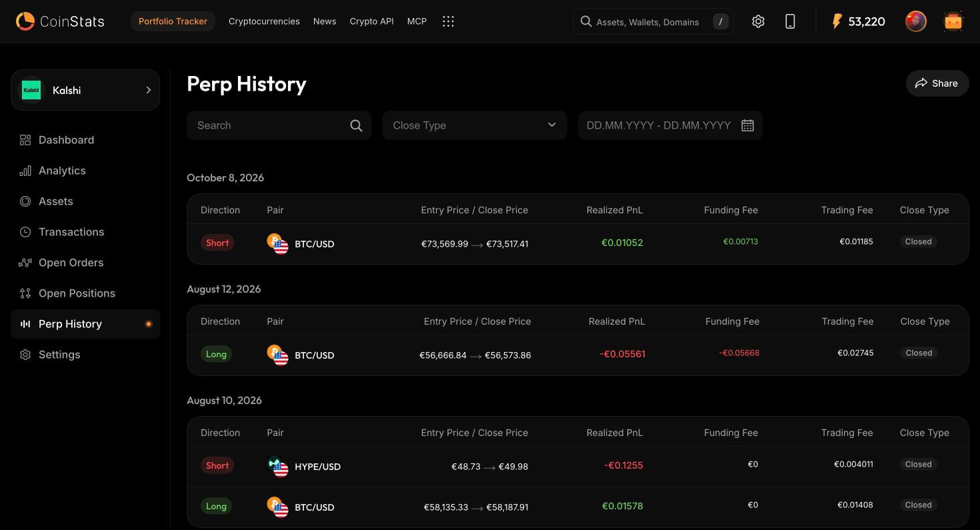This screenshot has width=980, height=530.
Task: Focus the Assets, Wallets, Domains search box
Action: pyautogui.click(x=653, y=21)
